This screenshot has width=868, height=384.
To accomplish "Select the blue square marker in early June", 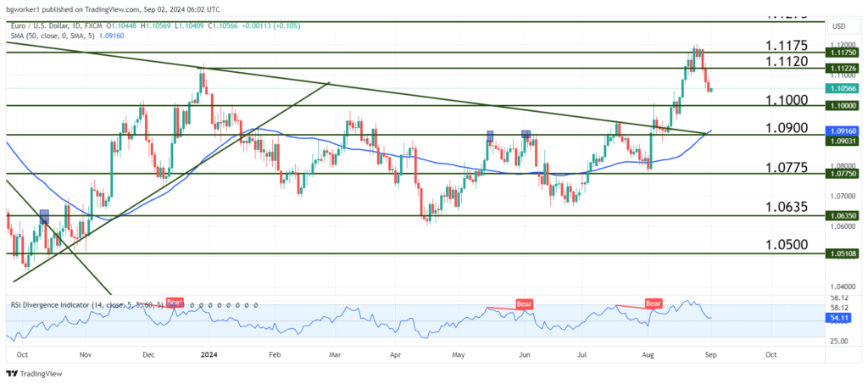I will [x=526, y=134].
